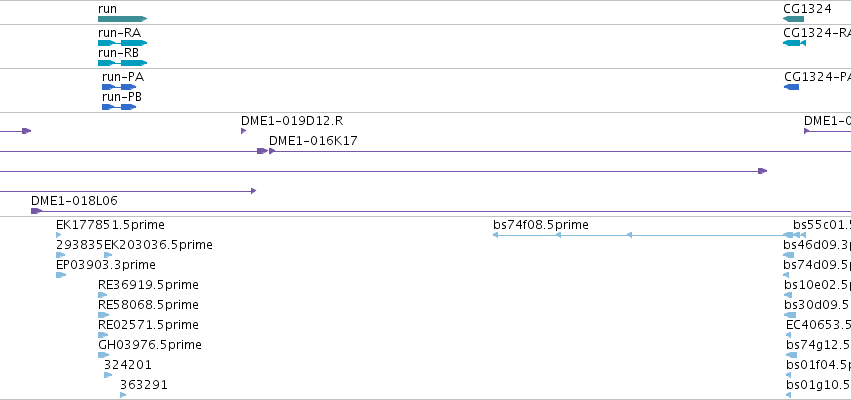851x400 pixels.
Task: Click the CG1324-PA protein glyph
Action: click(x=792, y=87)
